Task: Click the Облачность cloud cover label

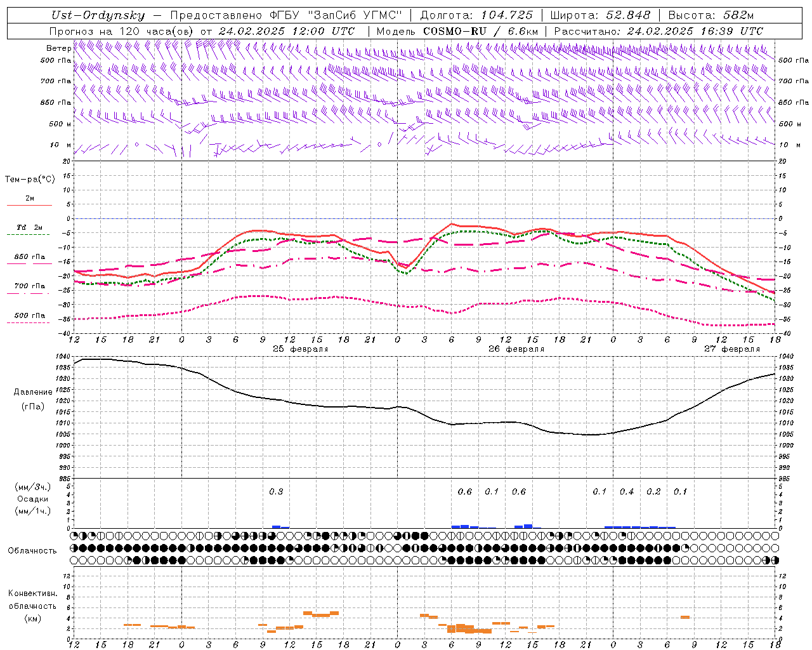Action: pos(32,551)
